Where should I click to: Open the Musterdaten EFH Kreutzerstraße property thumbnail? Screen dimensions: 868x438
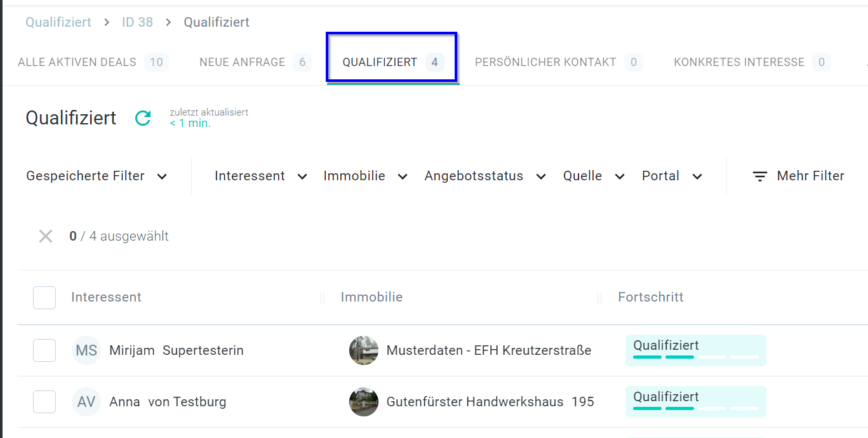[x=364, y=350]
